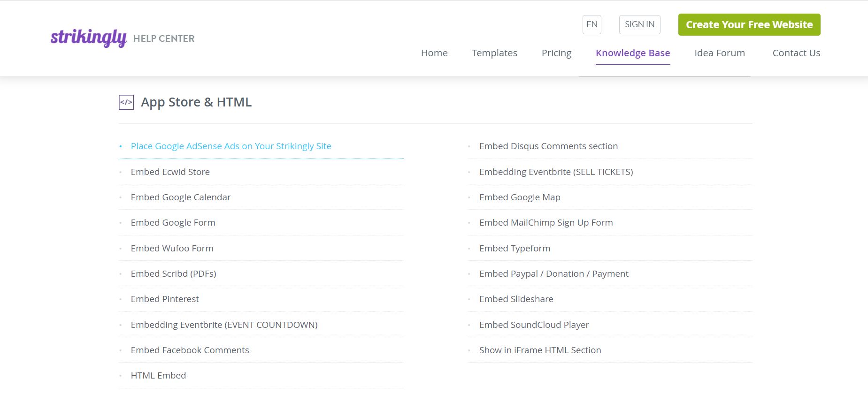Click the Strikingly logo
Screen dimensions: 868x394
[88, 38]
